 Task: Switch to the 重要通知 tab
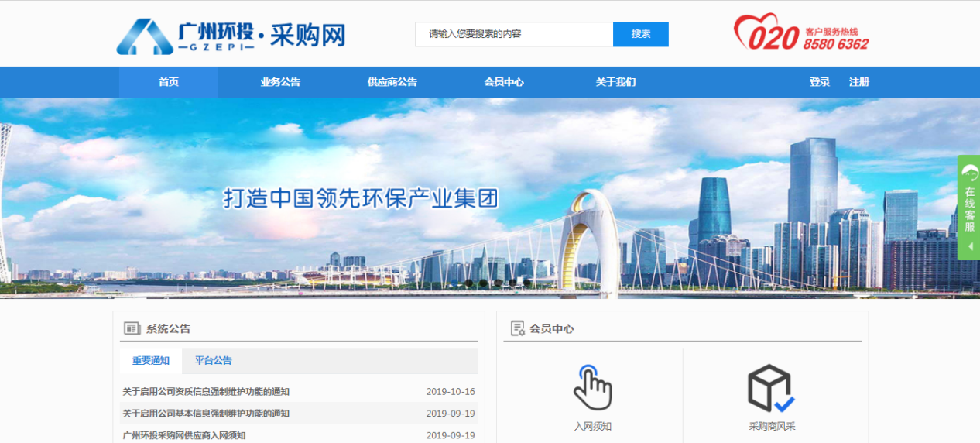click(x=151, y=360)
